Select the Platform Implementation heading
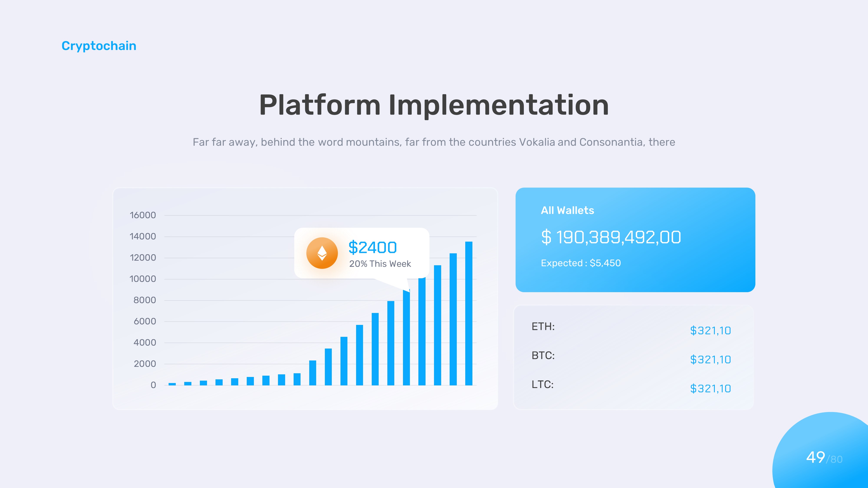 [434, 105]
